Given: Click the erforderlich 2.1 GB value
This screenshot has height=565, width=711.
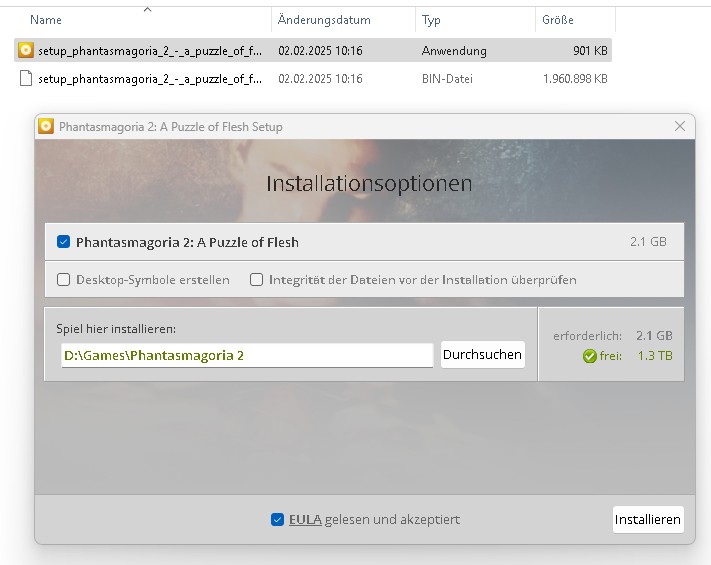Looking at the screenshot, I should click(654, 336).
